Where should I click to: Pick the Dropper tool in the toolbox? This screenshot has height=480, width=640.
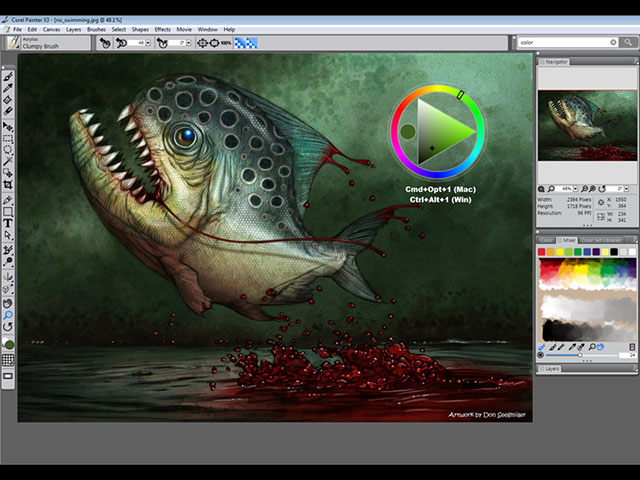click(x=8, y=88)
